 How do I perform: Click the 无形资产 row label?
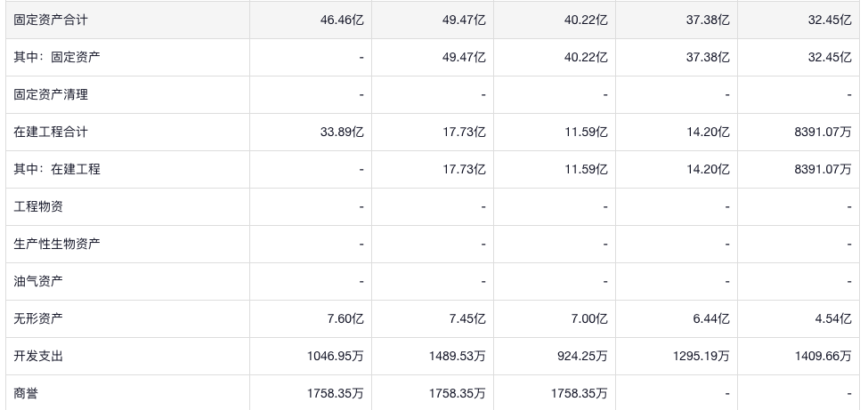tap(38, 318)
